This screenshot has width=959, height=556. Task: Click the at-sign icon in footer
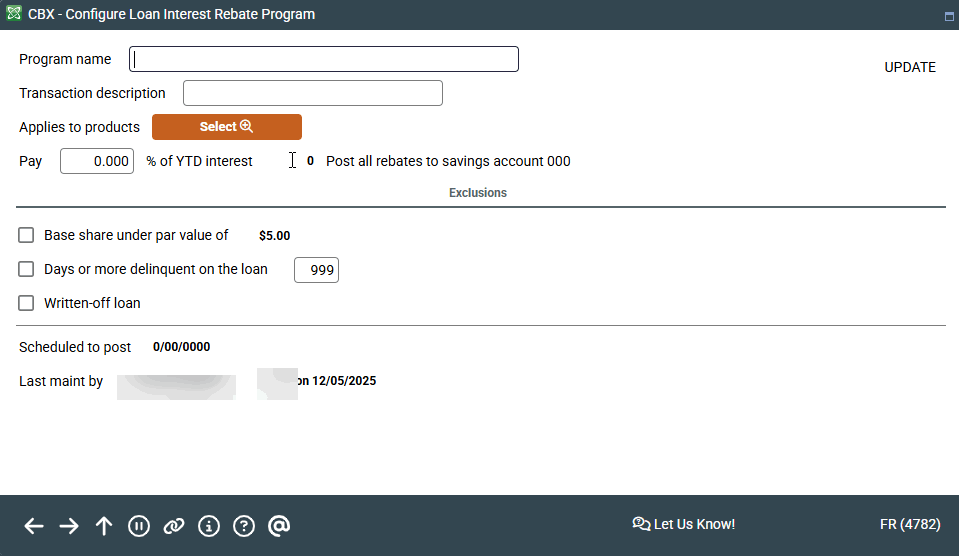[279, 526]
